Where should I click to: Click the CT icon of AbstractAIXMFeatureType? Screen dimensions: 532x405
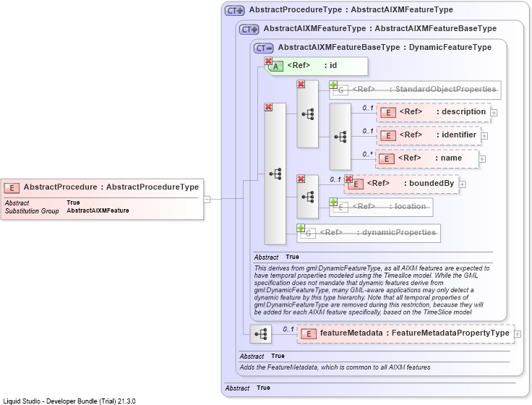pos(249,30)
